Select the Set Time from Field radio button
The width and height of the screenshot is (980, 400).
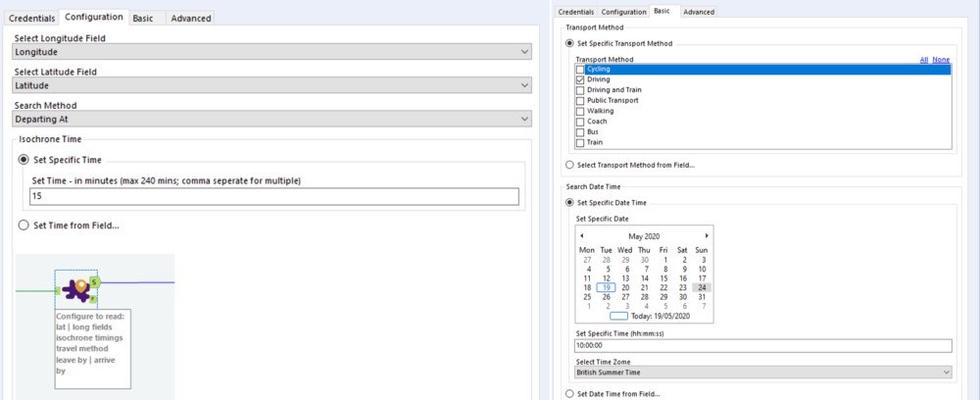point(24,225)
